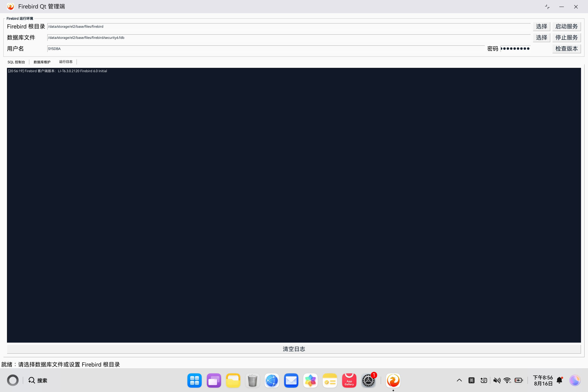The width and height of the screenshot is (588, 392).
Task: Open Wi-Fi network status icon
Action: [x=508, y=381]
